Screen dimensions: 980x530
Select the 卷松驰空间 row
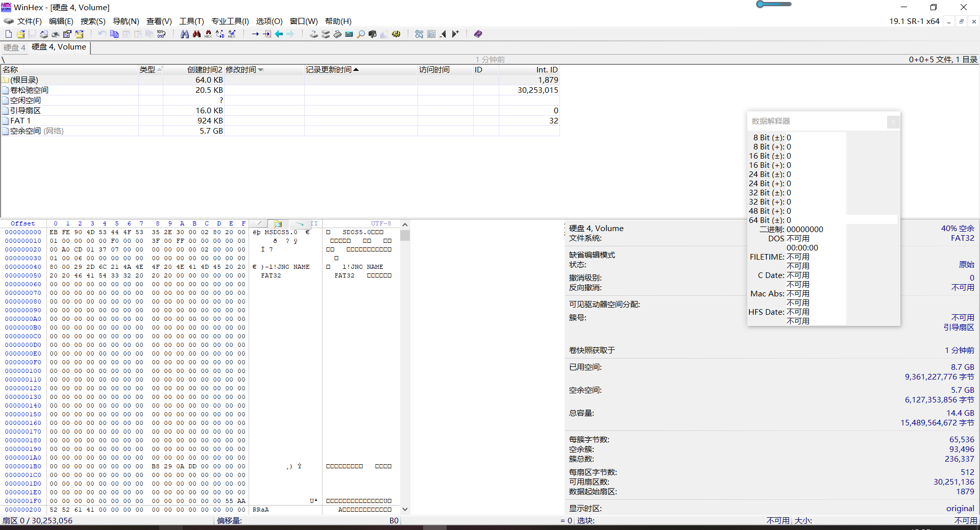click(x=280, y=90)
